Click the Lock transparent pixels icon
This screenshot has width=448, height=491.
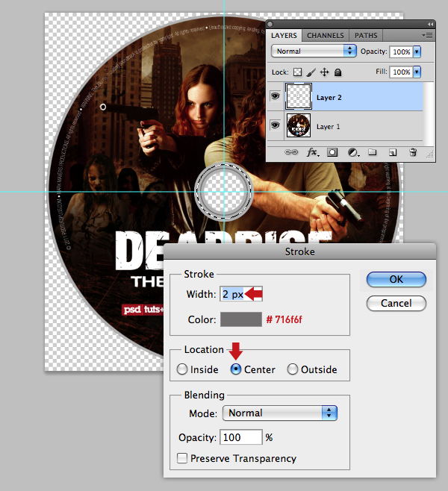[297, 72]
